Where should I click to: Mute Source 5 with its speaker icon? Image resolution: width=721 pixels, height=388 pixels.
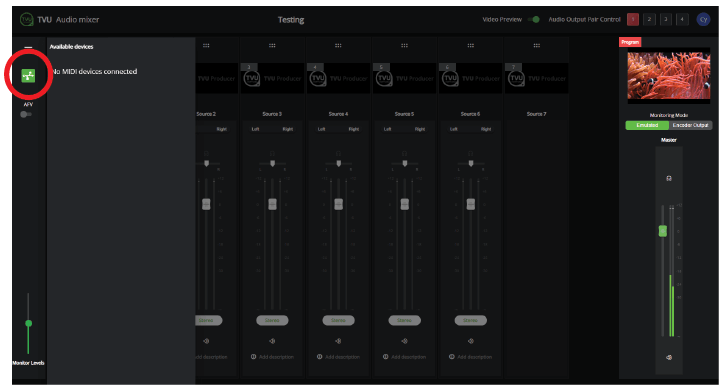(x=405, y=341)
